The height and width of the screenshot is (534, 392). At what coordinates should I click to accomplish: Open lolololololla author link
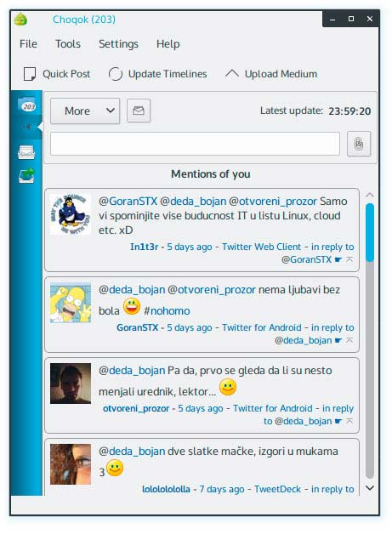pyautogui.click(x=166, y=489)
